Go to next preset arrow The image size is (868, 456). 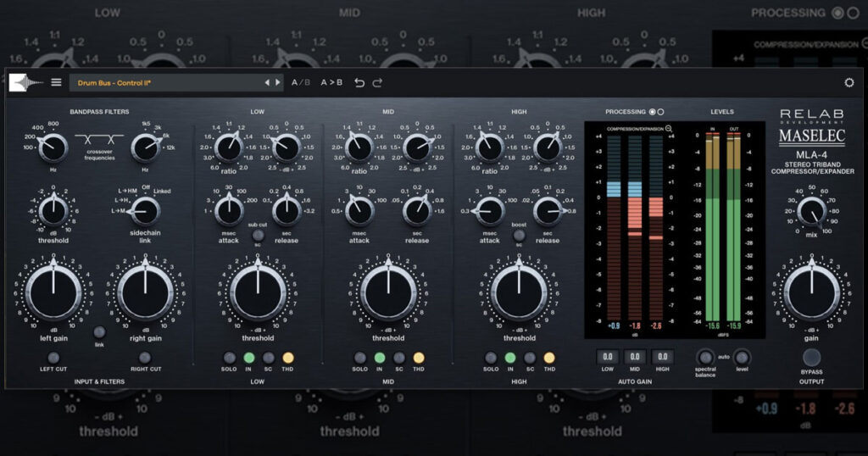[278, 82]
